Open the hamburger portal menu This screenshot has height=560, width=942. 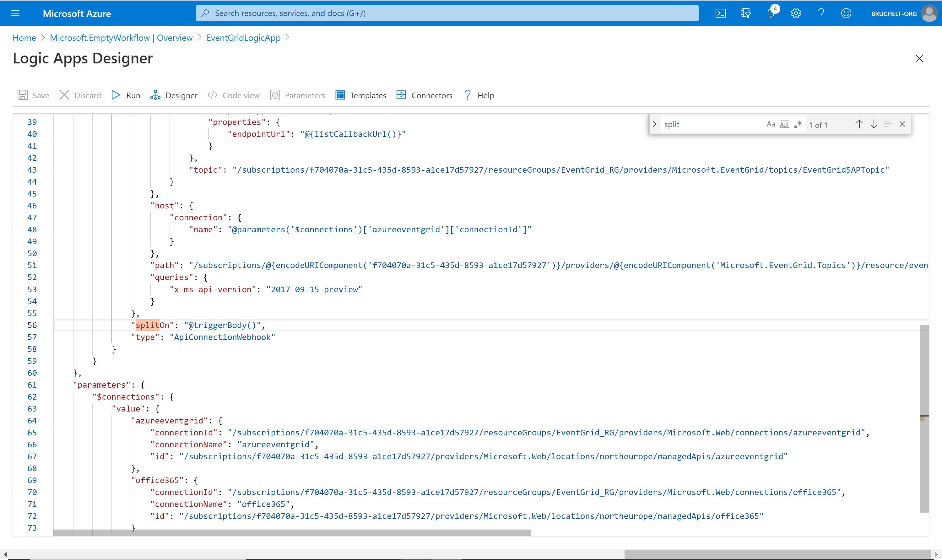click(x=15, y=13)
